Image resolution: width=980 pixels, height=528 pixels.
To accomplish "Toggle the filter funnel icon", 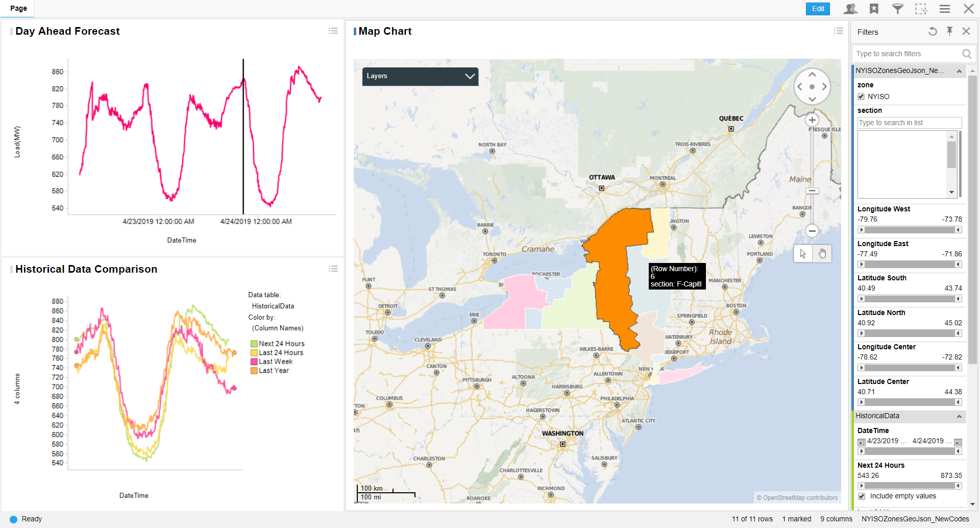I will (x=897, y=9).
